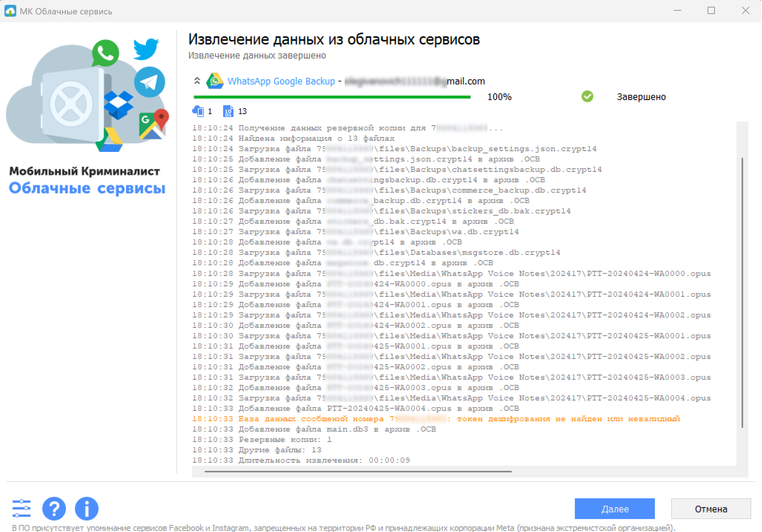Image resolution: width=762 pixels, height=532 pixels.
Task: Click the files count icon showing 13
Action: click(228, 111)
